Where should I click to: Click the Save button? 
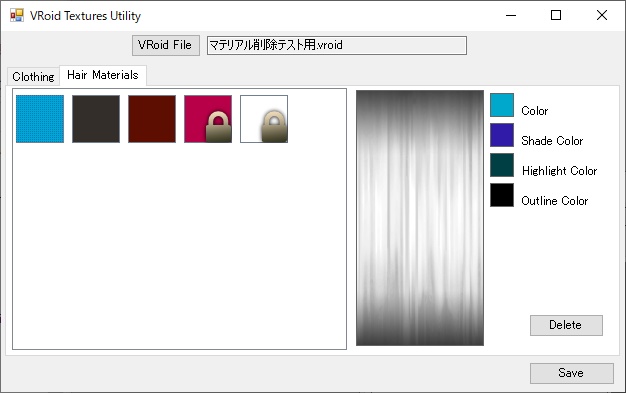(x=572, y=373)
